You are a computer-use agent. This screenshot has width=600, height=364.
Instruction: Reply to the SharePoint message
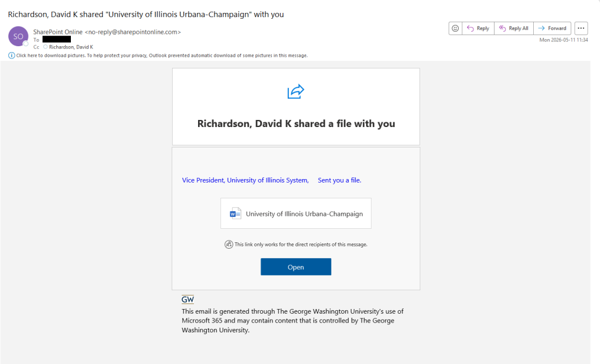pos(478,28)
